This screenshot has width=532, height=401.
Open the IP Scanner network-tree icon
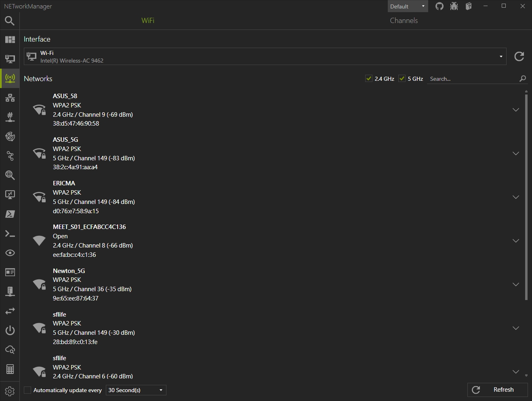click(x=10, y=98)
